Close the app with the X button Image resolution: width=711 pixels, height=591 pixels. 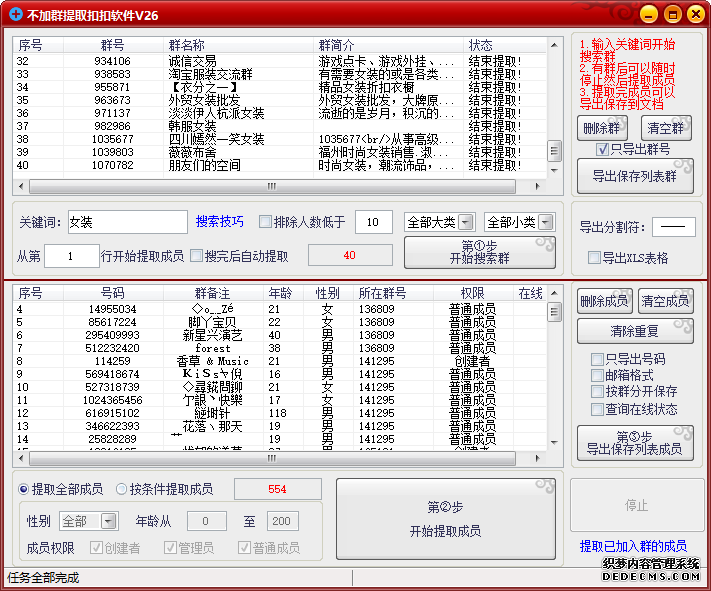[696, 15]
